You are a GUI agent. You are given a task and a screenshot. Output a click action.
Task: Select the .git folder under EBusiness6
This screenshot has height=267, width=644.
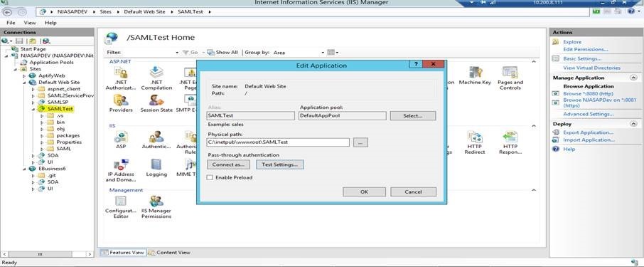coord(52,175)
